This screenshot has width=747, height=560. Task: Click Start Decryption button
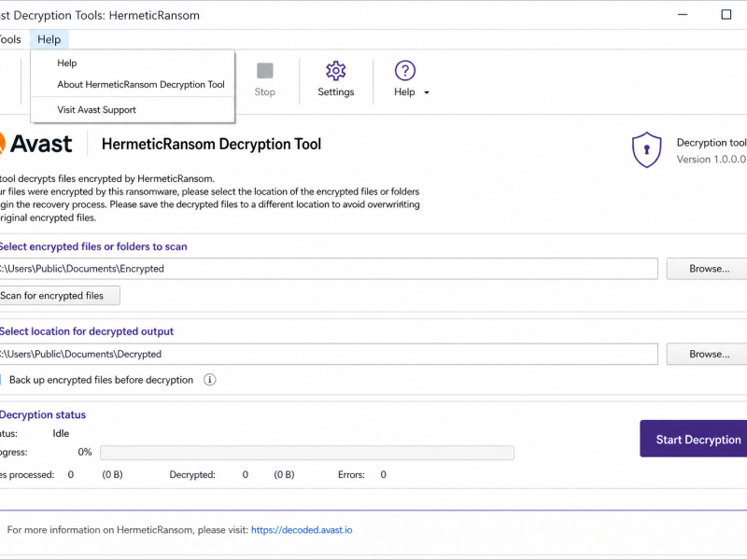pos(694,439)
